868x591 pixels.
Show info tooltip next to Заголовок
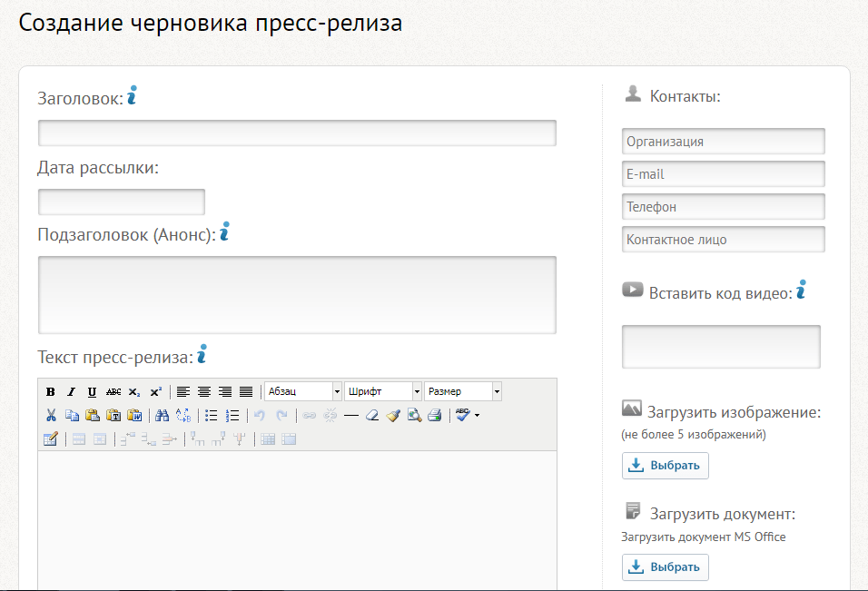(x=132, y=95)
